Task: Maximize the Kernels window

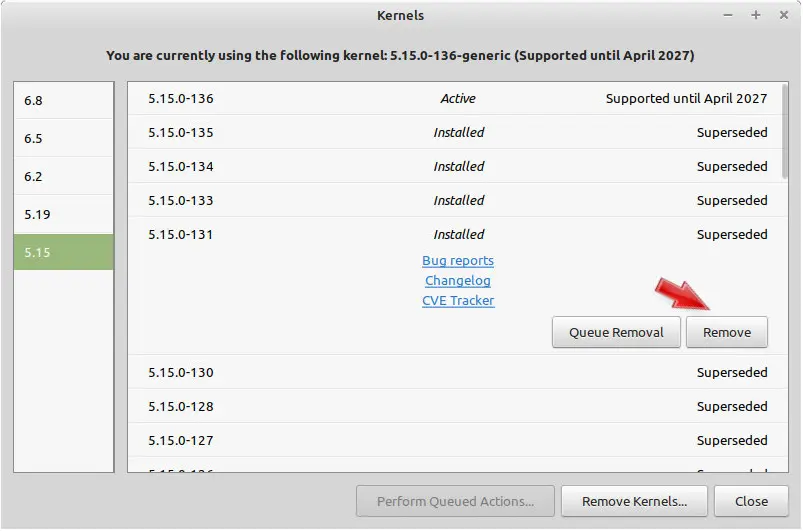Action: point(755,15)
